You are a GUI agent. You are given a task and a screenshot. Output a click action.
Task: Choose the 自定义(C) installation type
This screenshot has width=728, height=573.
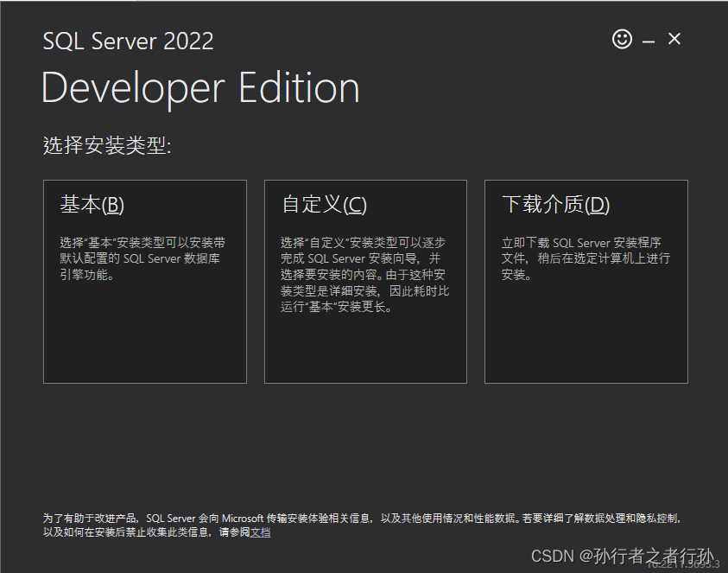[365, 280]
